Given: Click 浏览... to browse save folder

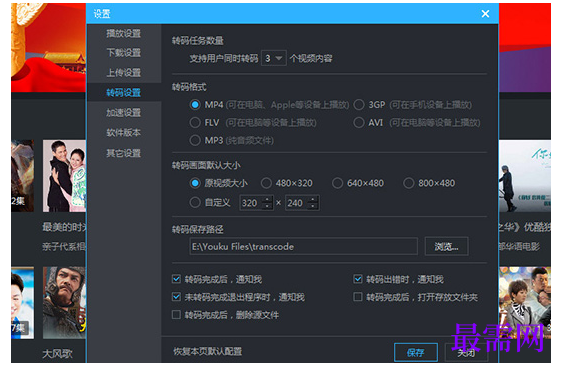Looking at the screenshot, I should (446, 247).
